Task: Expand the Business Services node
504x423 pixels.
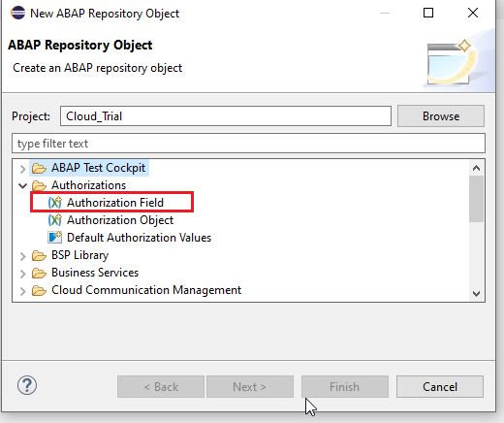Action: [22, 274]
